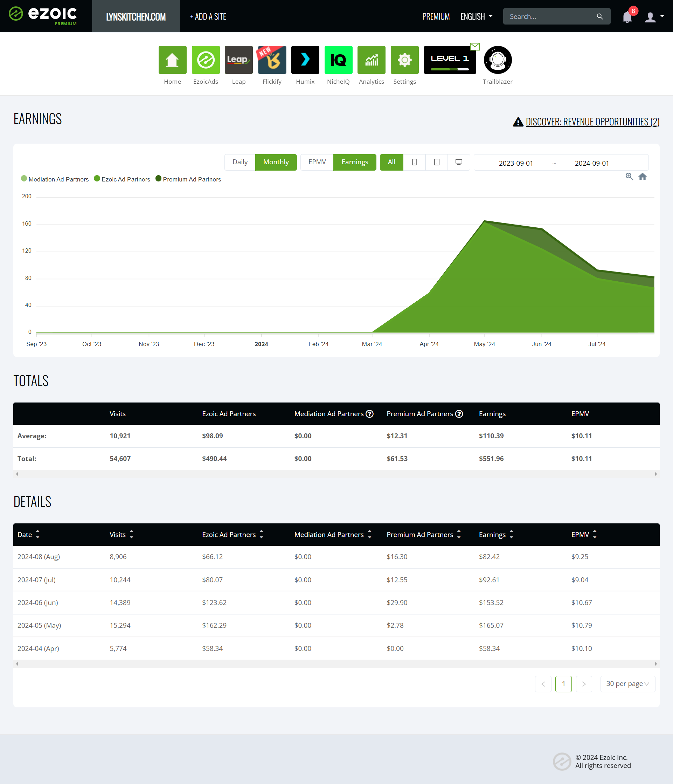673x784 pixels.
Task: Open the user account avatar menu
Action: (654, 17)
